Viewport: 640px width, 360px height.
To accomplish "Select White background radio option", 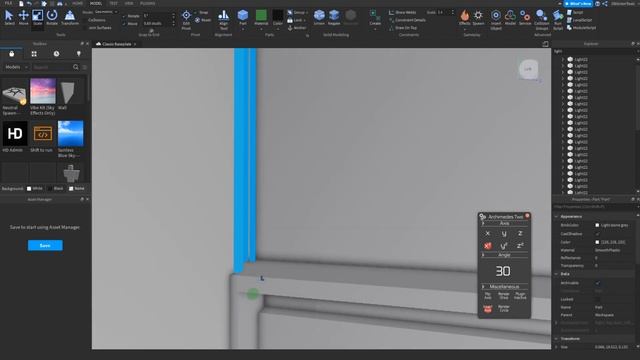I will click(x=29, y=189).
